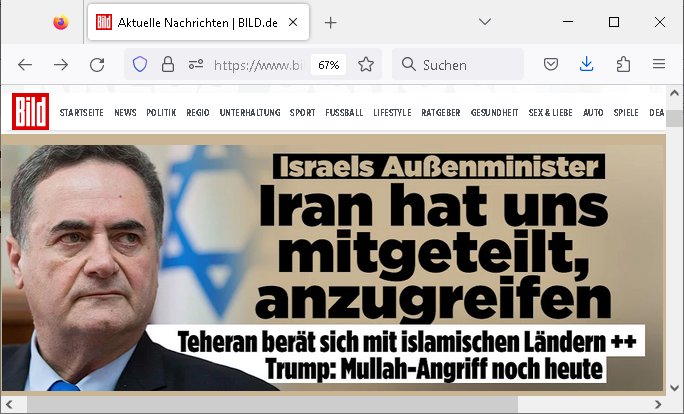Save page to Pocket icon
Image resolution: width=684 pixels, height=414 pixels.
551,65
